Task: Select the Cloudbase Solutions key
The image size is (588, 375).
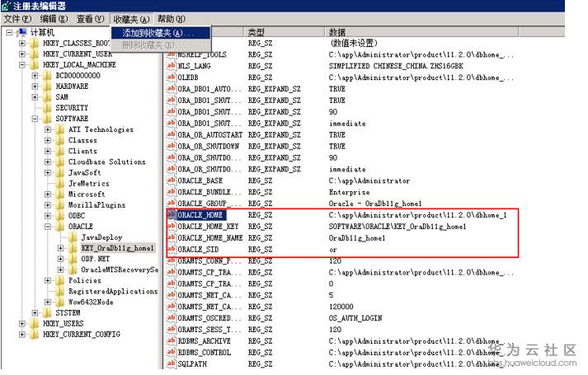Action: [107, 162]
